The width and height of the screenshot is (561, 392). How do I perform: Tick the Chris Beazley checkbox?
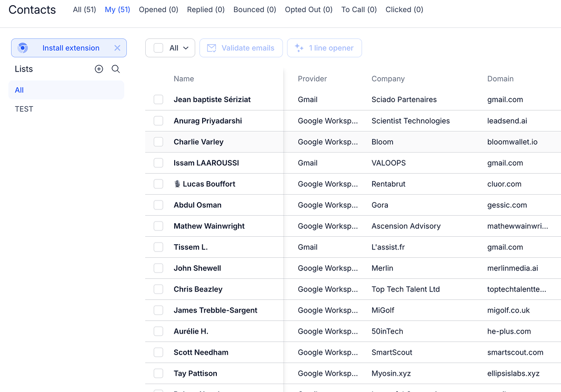158,289
